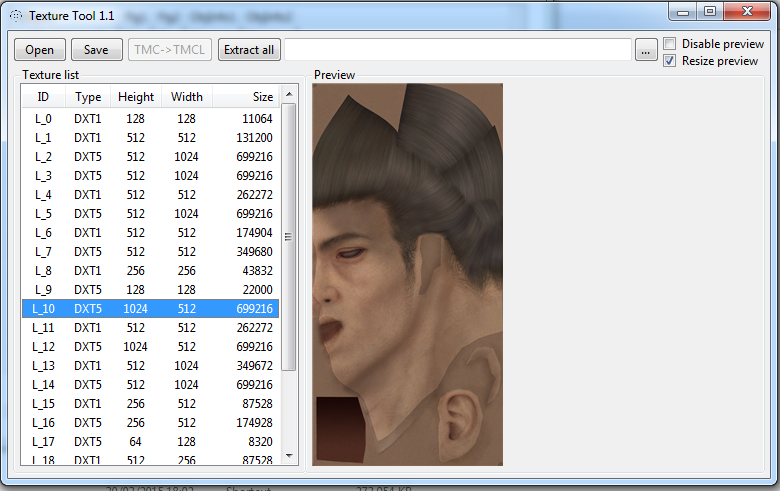Click the texture list scrollbar thumb
This screenshot has height=491, width=780.
coord(289,237)
